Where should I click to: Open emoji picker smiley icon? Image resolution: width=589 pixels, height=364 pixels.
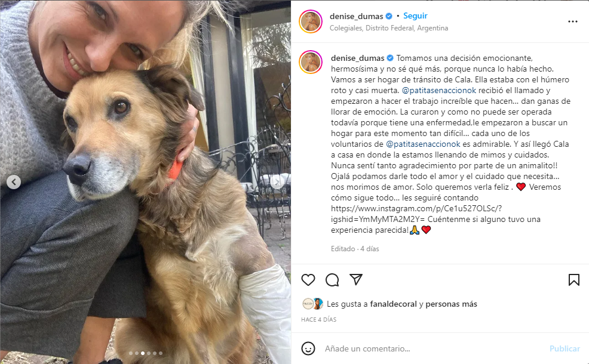point(308,348)
